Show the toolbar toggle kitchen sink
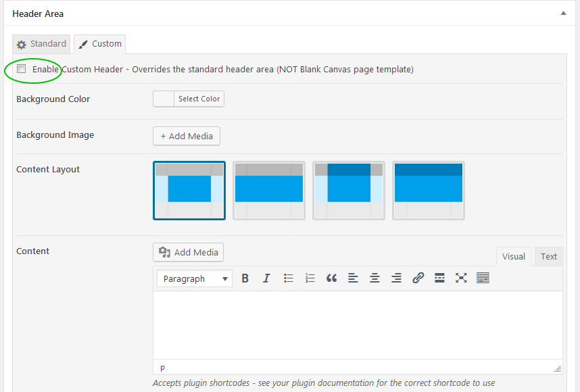 pos(483,278)
